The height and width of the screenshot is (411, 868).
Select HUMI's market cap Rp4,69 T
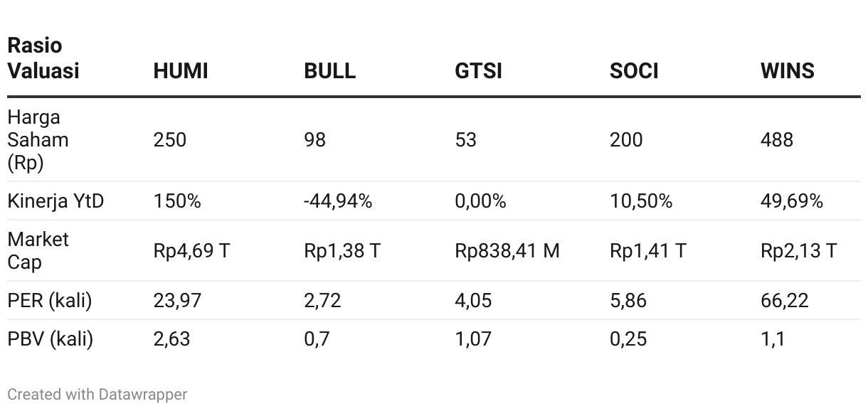coord(191,250)
